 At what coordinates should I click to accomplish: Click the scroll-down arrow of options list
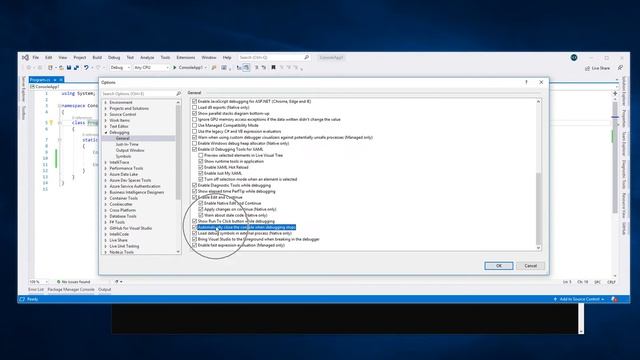(538, 248)
